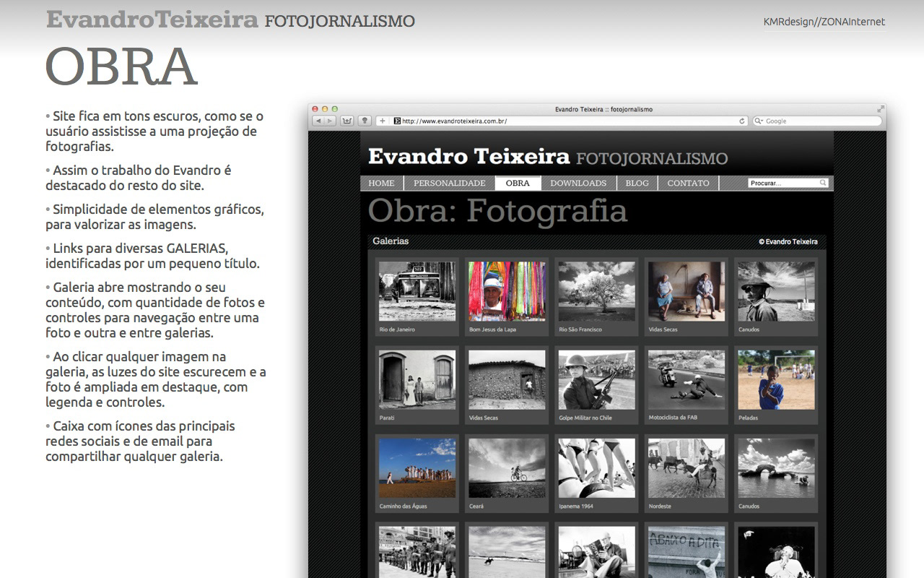Screen dimensions: 924x578
Task: Open the Peladas gallery thumbnail
Action: [x=776, y=380]
